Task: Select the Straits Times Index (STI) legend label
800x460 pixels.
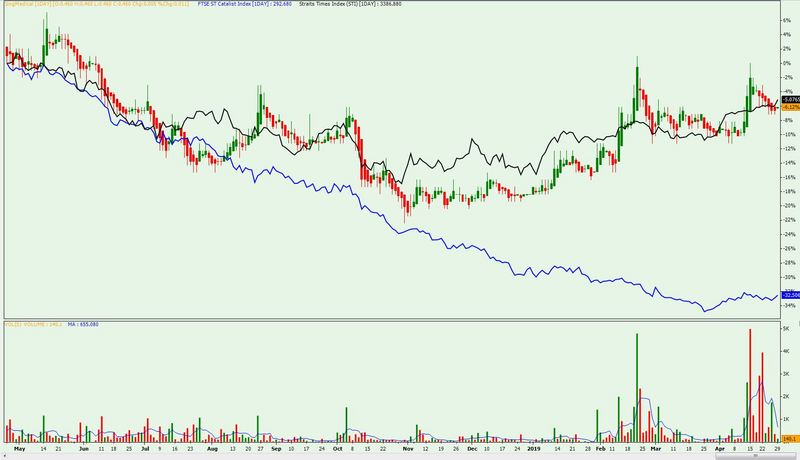Action: [x=350, y=4]
